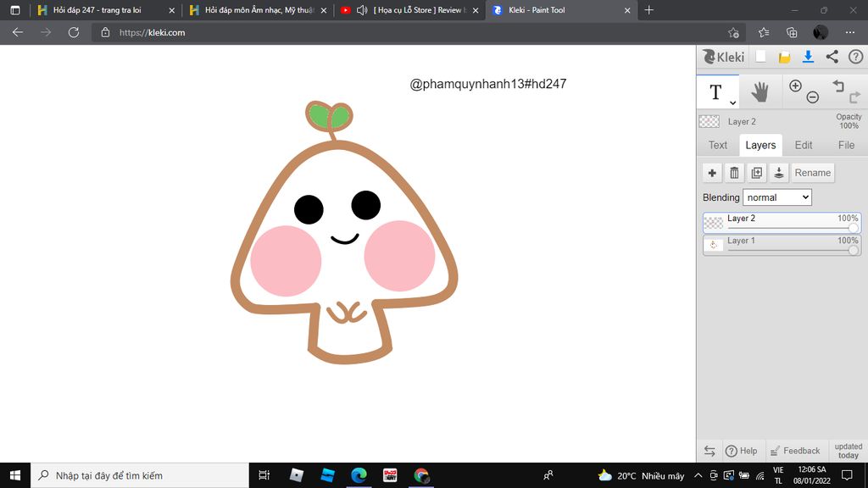This screenshot has height=488, width=868.
Task: Merge layer down
Action: point(778,173)
